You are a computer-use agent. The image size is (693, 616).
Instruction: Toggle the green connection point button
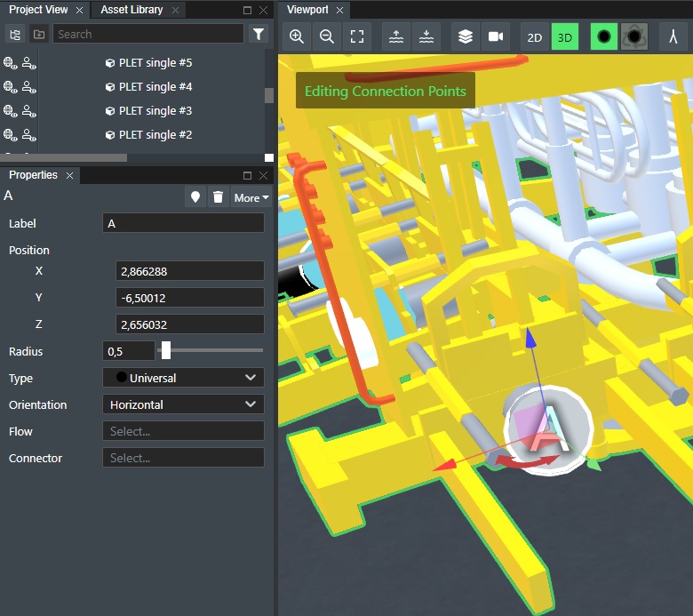[604, 36]
